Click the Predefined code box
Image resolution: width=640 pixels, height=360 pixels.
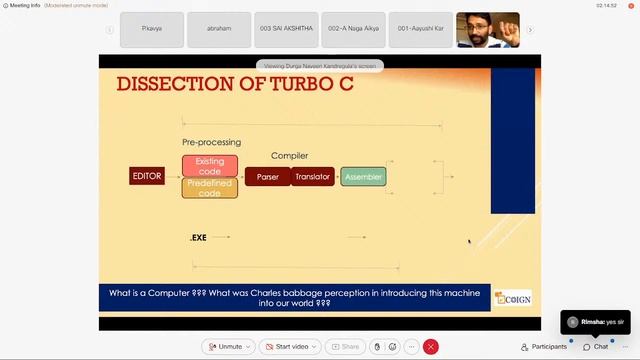point(210,188)
